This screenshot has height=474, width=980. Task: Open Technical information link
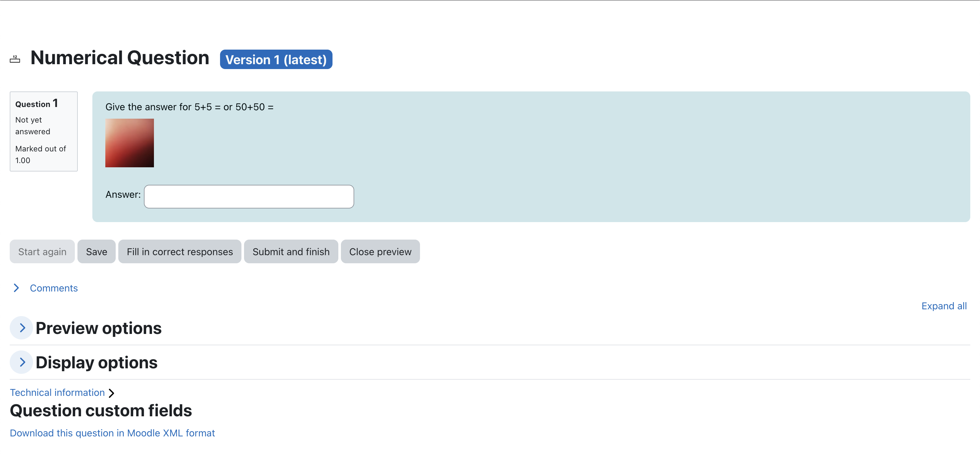pyautogui.click(x=57, y=392)
